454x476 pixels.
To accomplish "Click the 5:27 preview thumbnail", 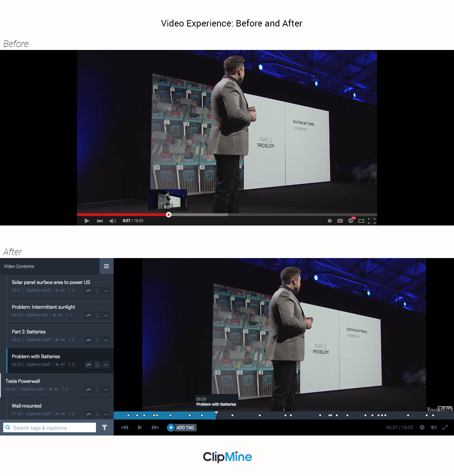I will [168, 200].
